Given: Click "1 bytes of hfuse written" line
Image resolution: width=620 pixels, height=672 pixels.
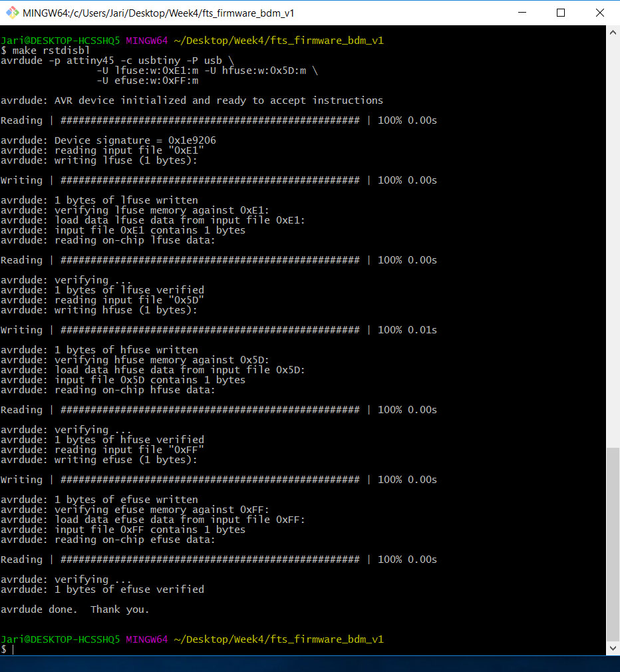Looking at the screenshot, I should click(99, 350).
